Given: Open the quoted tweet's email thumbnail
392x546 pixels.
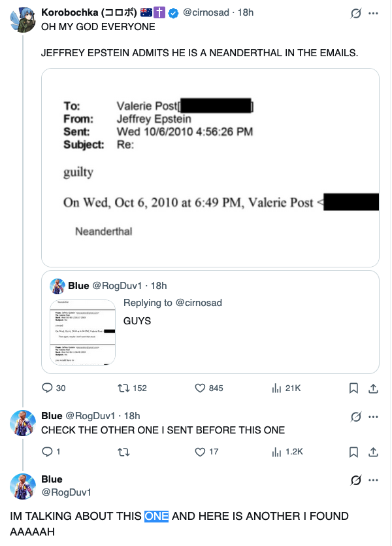Looking at the screenshot, I should (x=83, y=332).
